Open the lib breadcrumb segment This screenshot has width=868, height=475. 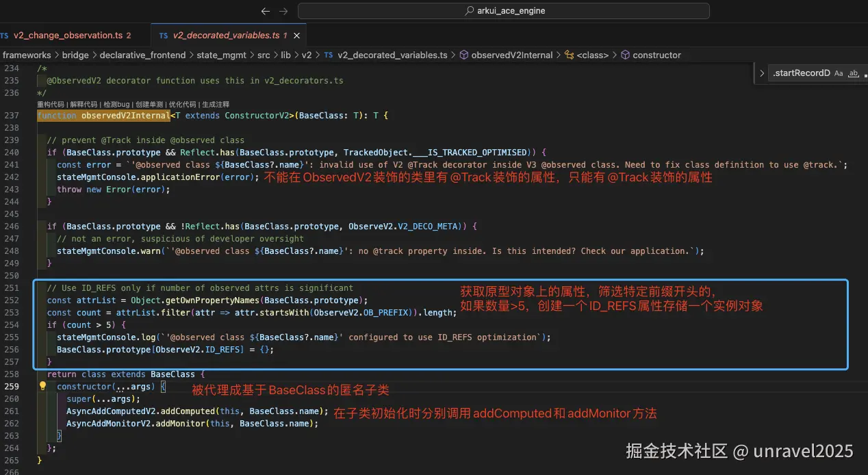point(286,55)
